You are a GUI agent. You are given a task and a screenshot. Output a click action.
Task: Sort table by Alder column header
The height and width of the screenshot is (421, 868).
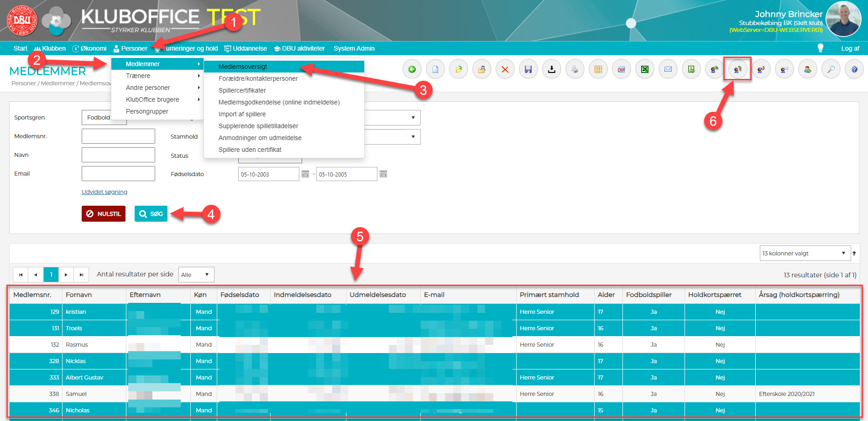(x=606, y=295)
